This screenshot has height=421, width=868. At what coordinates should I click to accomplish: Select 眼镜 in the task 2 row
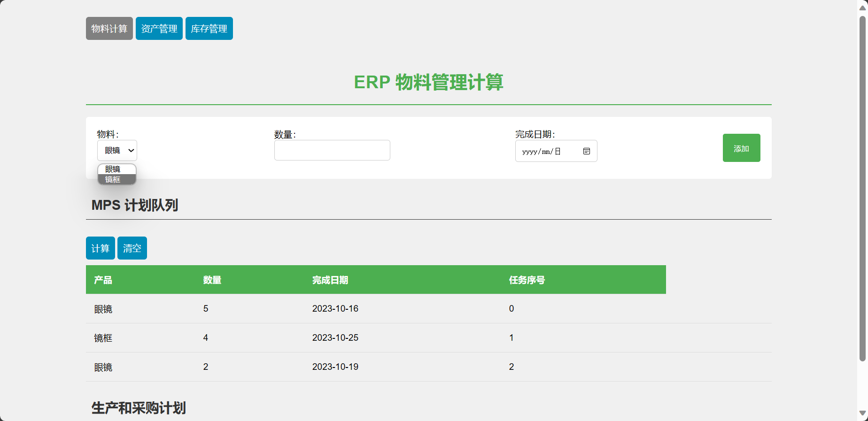(x=103, y=367)
